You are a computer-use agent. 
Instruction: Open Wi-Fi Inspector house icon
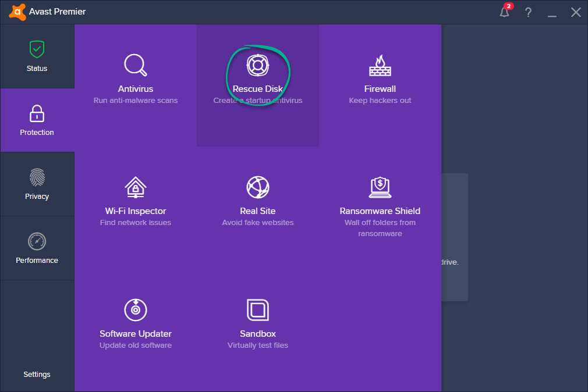pyautogui.click(x=136, y=187)
